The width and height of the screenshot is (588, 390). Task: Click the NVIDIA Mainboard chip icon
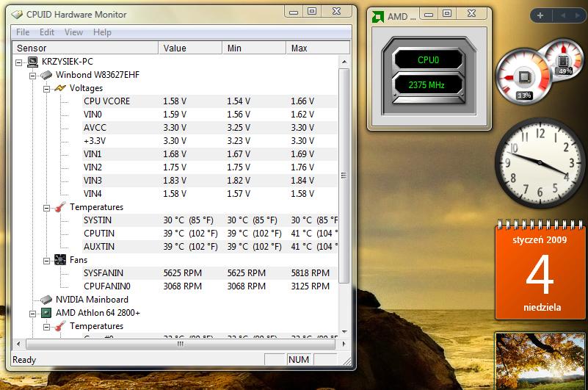coord(46,300)
